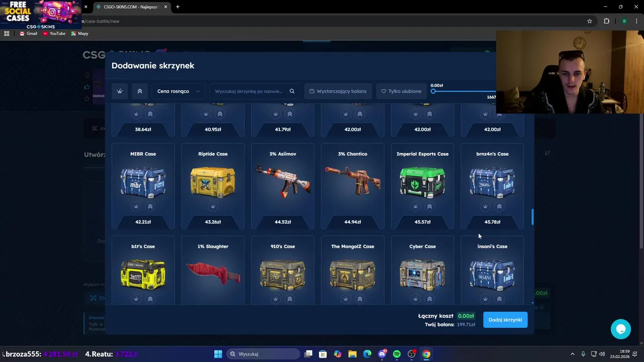Click the 44.52zł price on 3% Asiimov
The width and height of the screenshot is (644, 362).
tap(283, 222)
